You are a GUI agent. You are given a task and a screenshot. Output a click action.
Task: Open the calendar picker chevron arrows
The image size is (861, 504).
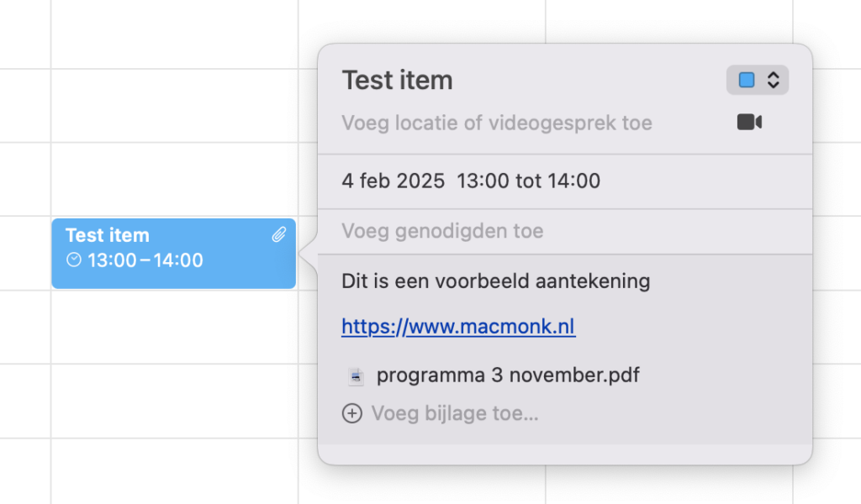click(774, 80)
